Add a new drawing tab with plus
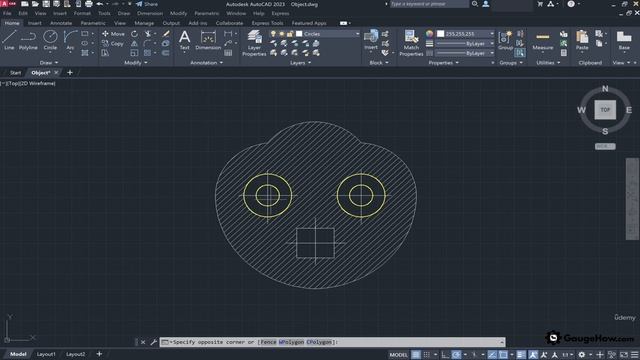This screenshot has height=360, width=640. (x=70, y=73)
